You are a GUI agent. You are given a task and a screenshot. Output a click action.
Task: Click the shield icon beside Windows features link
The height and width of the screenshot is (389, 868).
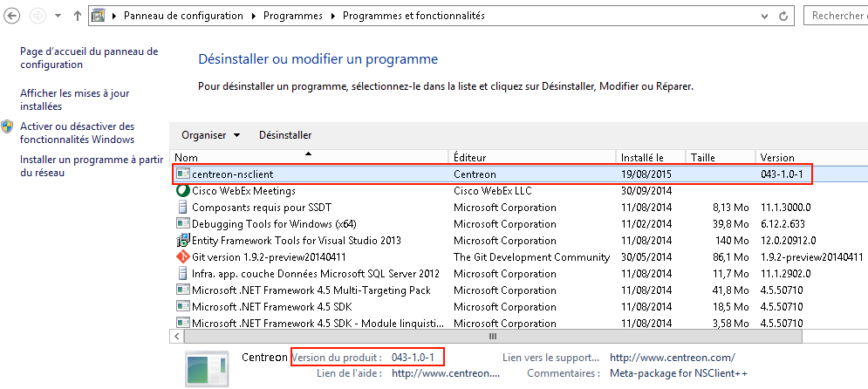pos(7,126)
